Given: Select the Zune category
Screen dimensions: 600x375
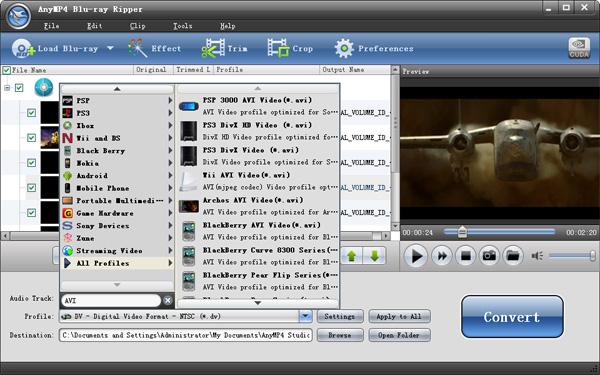Looking at the screenshot, I should (117, 238).
